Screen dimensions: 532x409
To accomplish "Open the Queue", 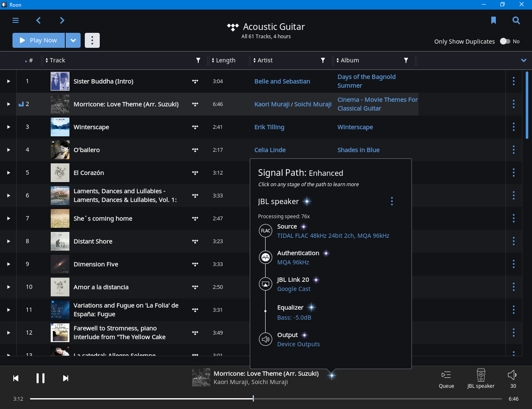I will [x=446, y=379].
